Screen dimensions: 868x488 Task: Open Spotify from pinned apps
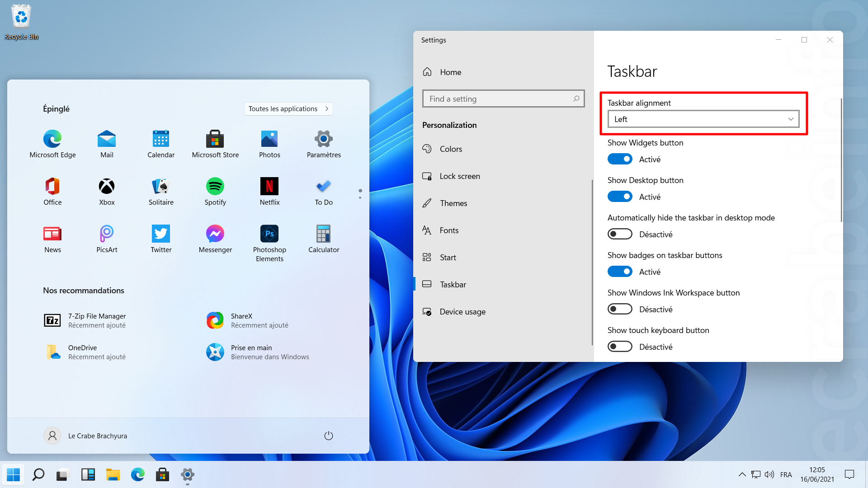click(x=215, y=192)
